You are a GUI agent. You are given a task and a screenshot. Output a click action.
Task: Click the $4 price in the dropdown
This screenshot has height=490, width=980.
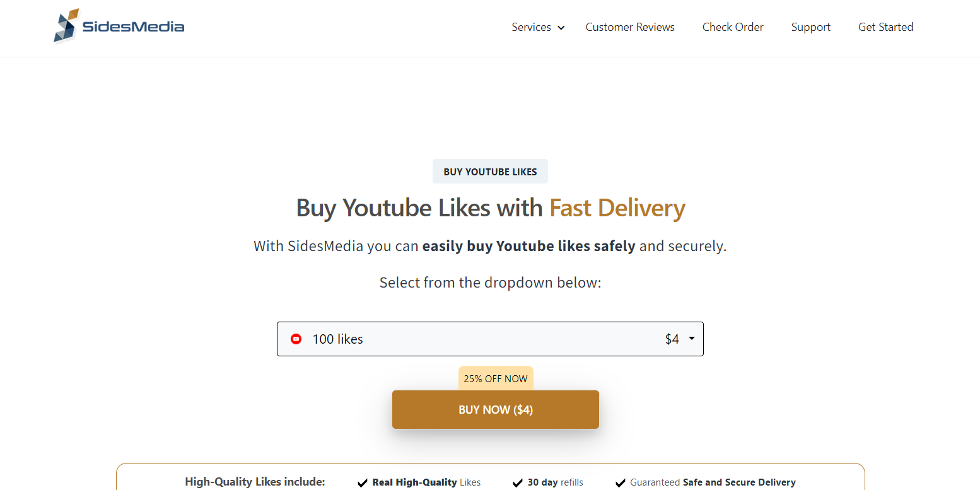click(x=672, y=339)
